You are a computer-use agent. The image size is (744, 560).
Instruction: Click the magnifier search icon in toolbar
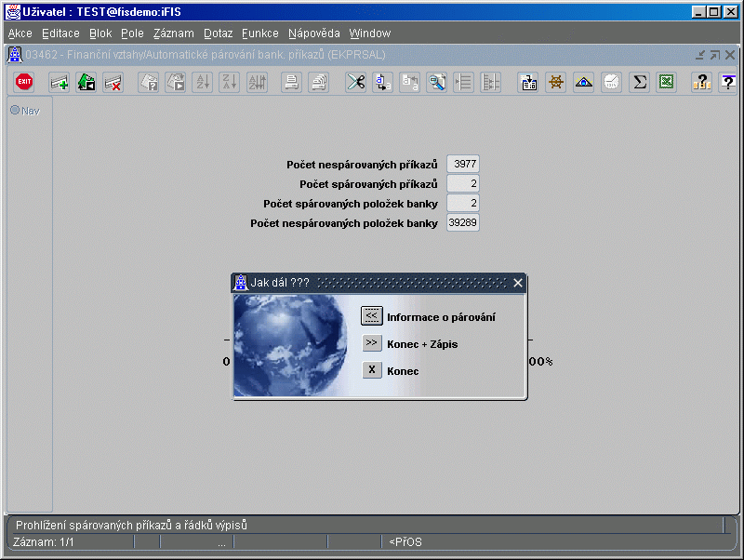pos(436,82)
